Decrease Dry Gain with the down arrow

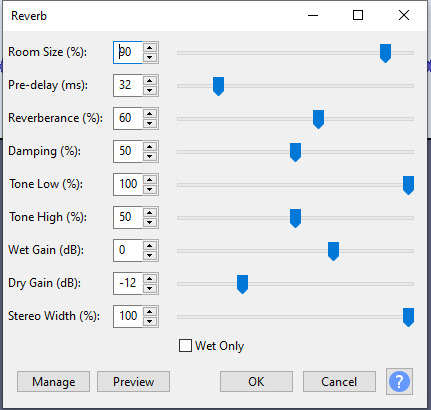tap(150, 289)
